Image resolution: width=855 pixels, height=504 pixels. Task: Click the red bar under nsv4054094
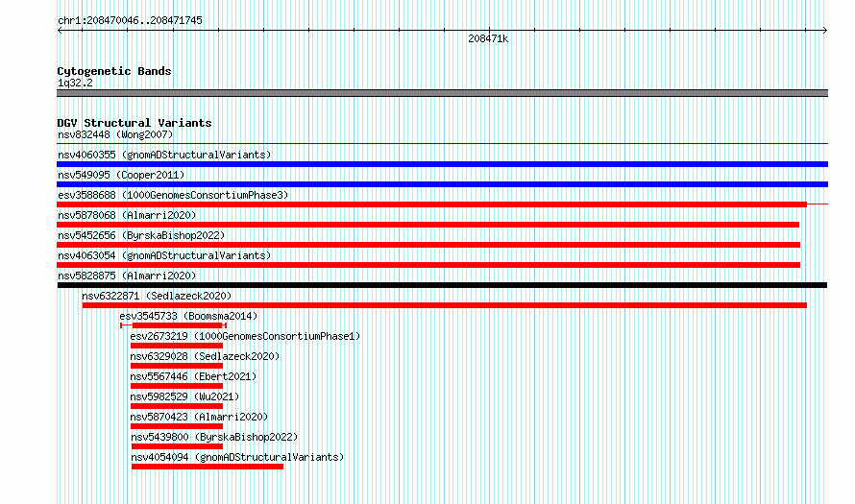(208, 467)
